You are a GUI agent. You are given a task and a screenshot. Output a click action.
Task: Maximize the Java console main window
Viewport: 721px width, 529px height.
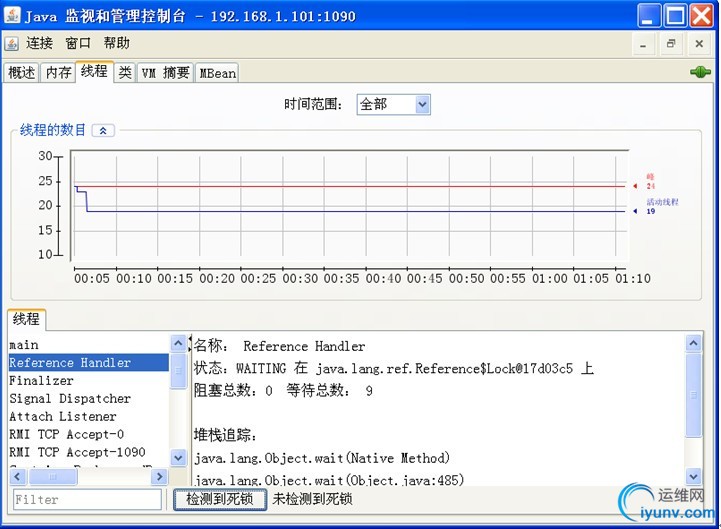pos(675,16)
